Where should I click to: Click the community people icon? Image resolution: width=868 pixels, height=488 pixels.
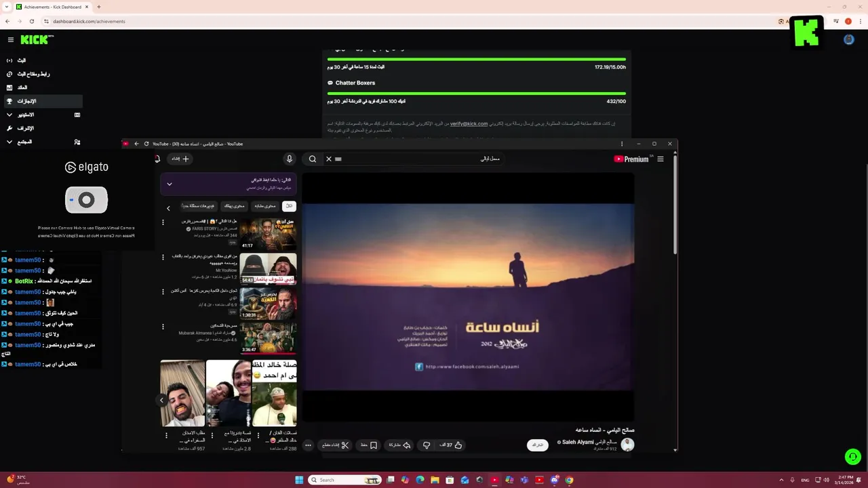tap(77, 142)
